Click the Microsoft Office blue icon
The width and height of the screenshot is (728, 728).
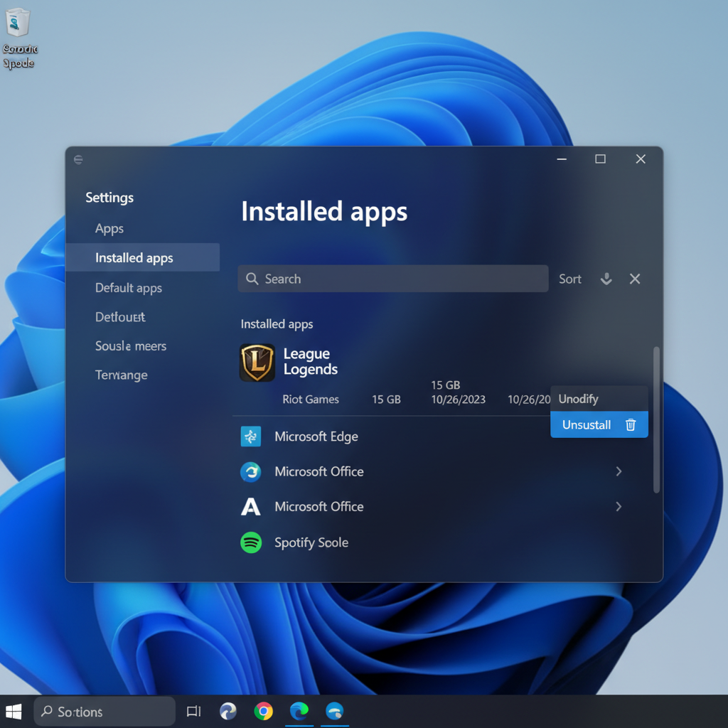[250, 472]
